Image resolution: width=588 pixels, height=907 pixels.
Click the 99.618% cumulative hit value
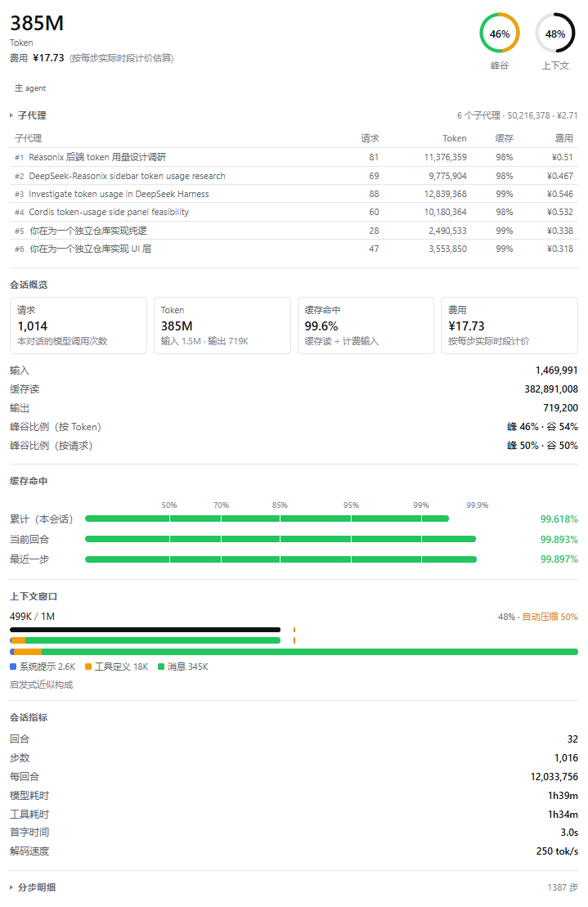pos(559,519)
